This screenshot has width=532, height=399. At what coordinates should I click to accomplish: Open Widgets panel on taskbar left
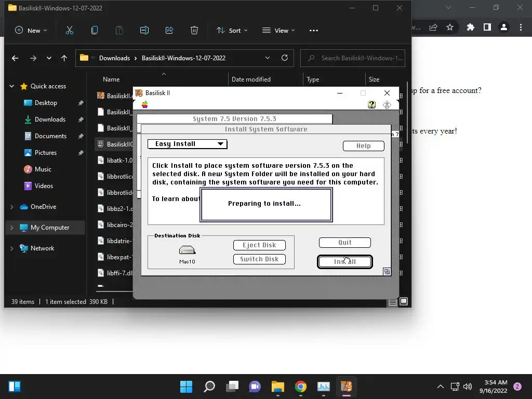click(15, 387)
